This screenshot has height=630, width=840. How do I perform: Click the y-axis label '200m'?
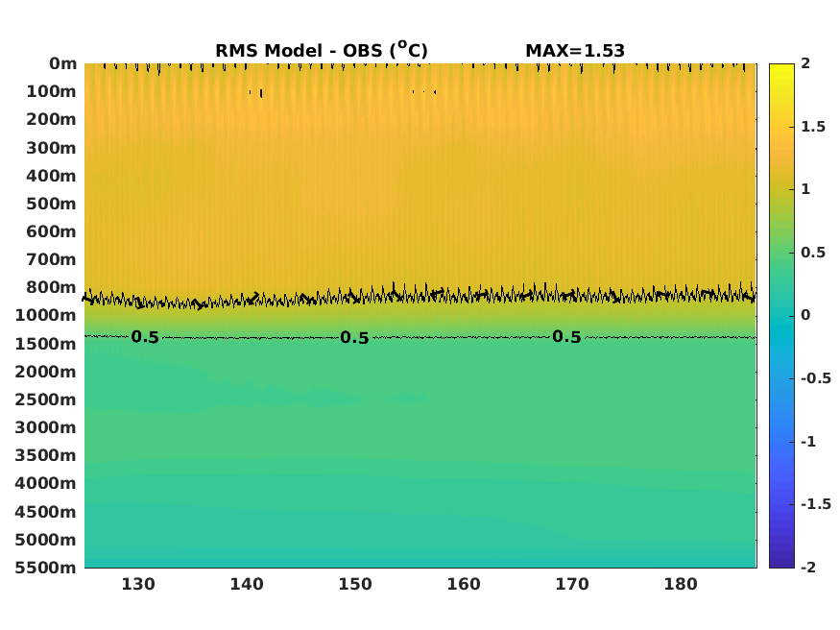(x=52, y=119)
